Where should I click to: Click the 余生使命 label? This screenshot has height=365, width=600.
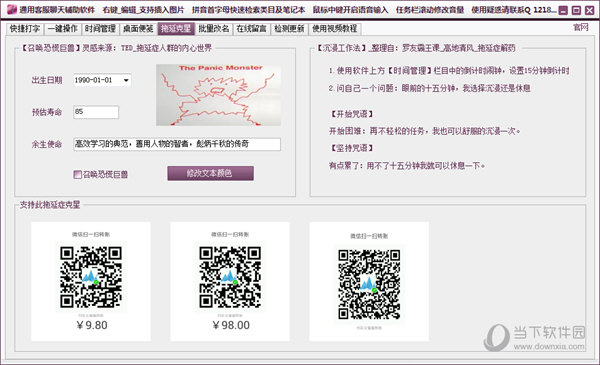pyautogui.click(x=47, y=144)
